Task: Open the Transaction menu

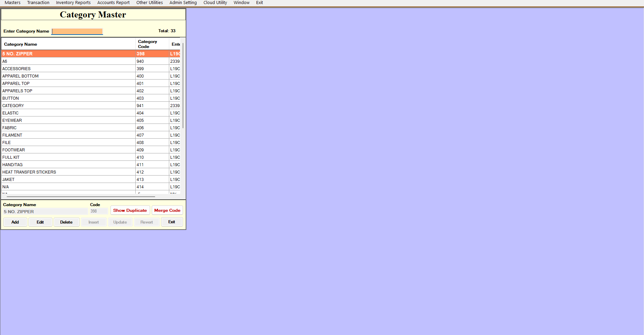Action: (38, 3)
